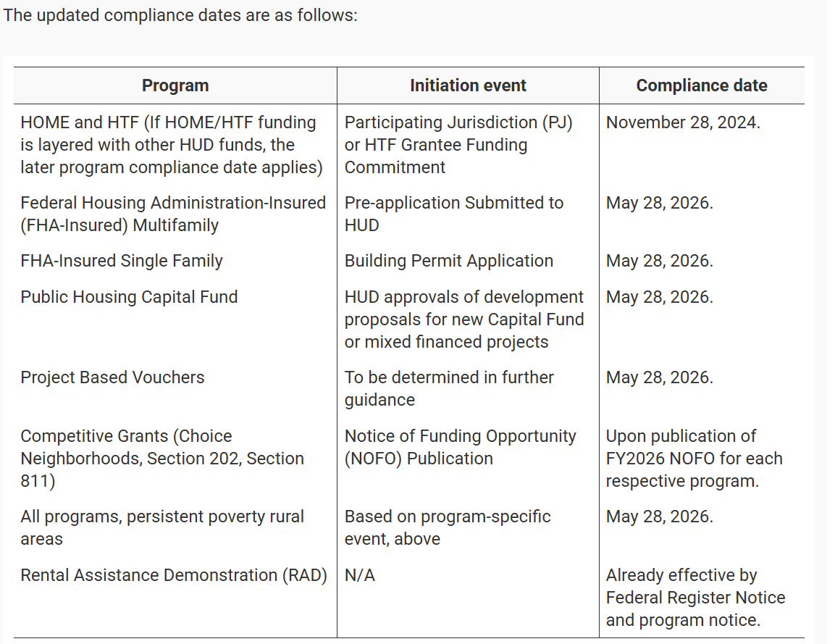Viewport: 835px width, 644px height.
Task: Select the Public Housing Capital Fund cell
Action: [129, 297]
